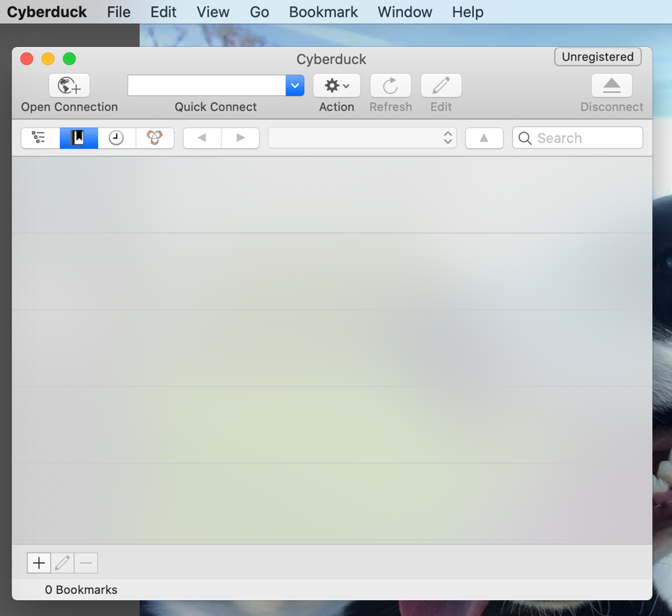
Task: Show the connection History view
Action: coord(117,137)
